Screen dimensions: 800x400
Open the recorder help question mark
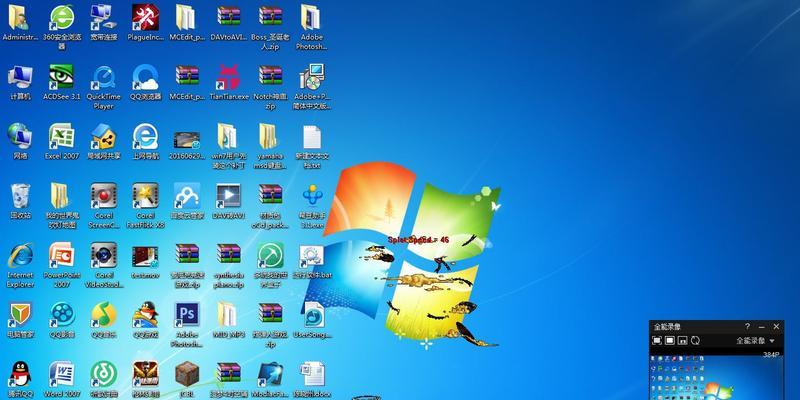747,327
